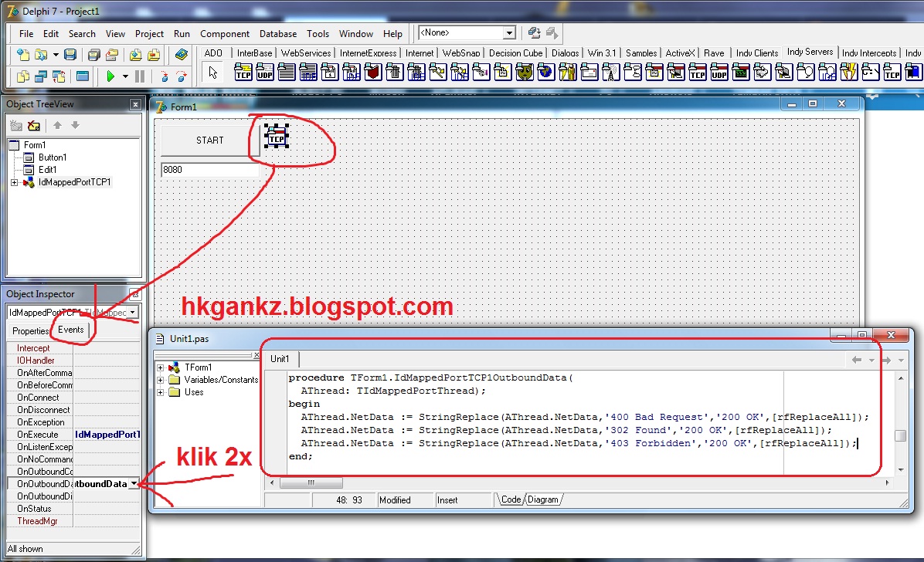Image resolution: width=924 pixels, height=562 pixels.
Task: Open the File menu
Action: pos(26,34)
